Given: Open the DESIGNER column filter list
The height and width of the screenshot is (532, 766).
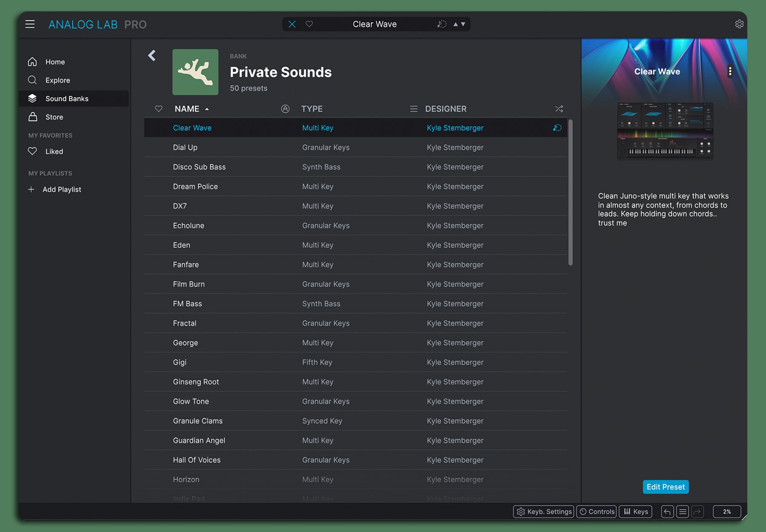Looking at the screenshot, I should coord(413,109).
